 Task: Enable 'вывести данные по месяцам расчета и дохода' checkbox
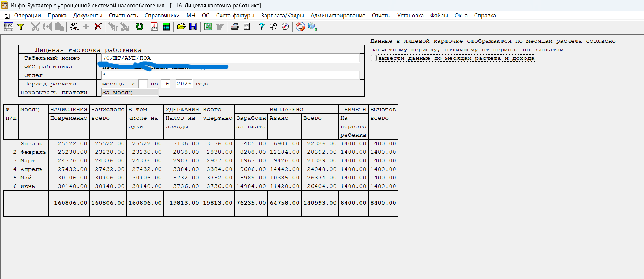click(x=374, y=58)
